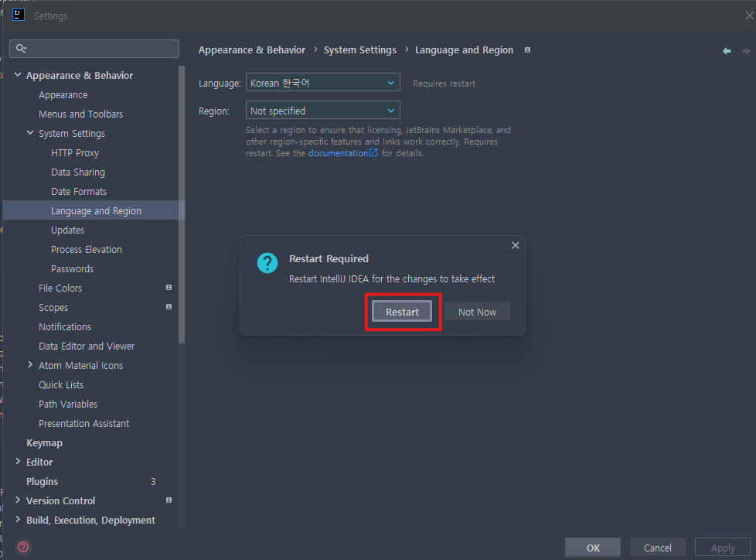Click the project marker icon beside Scopes

click(169, 307)
